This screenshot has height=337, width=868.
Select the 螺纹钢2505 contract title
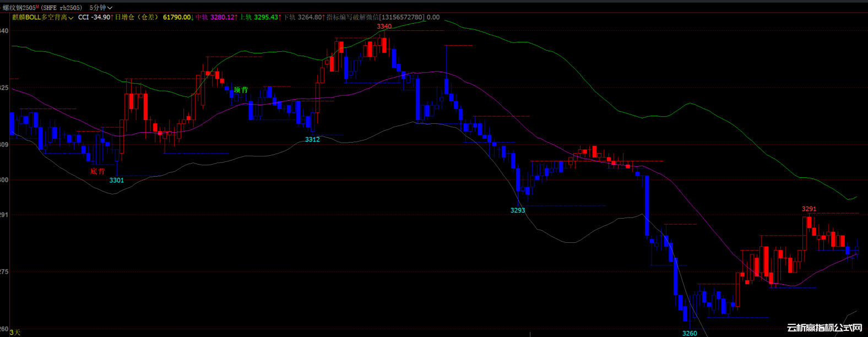20,8
